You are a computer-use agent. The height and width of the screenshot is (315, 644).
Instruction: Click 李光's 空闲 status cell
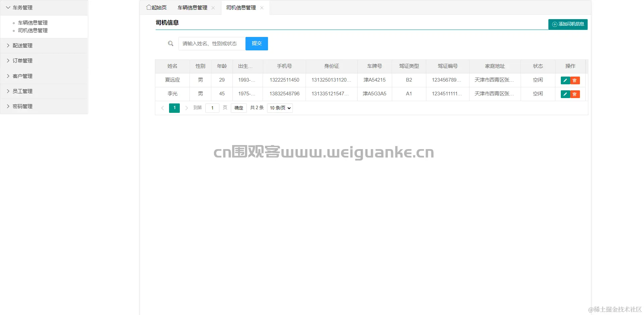[538, 94]
